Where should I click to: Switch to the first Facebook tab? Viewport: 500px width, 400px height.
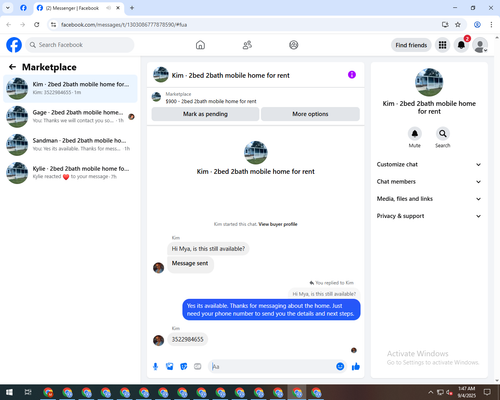pos(23,8)
